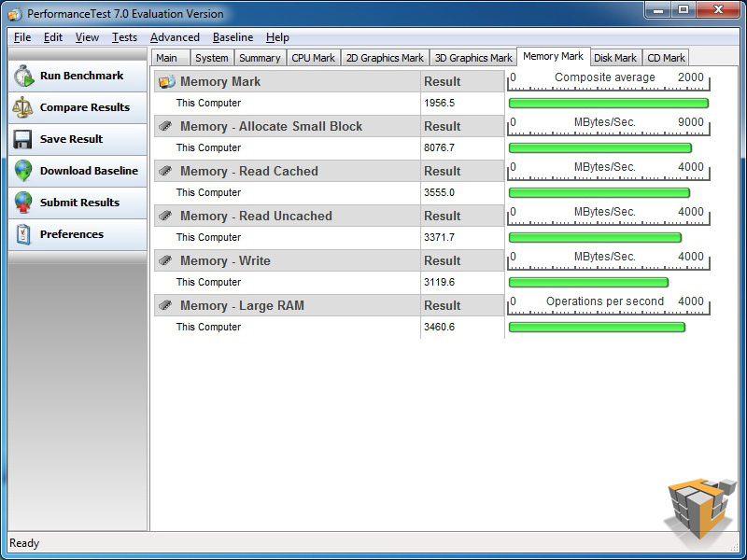Minimize the PerformanceTest window
The image size is (747, 560).
click(658, 10)
